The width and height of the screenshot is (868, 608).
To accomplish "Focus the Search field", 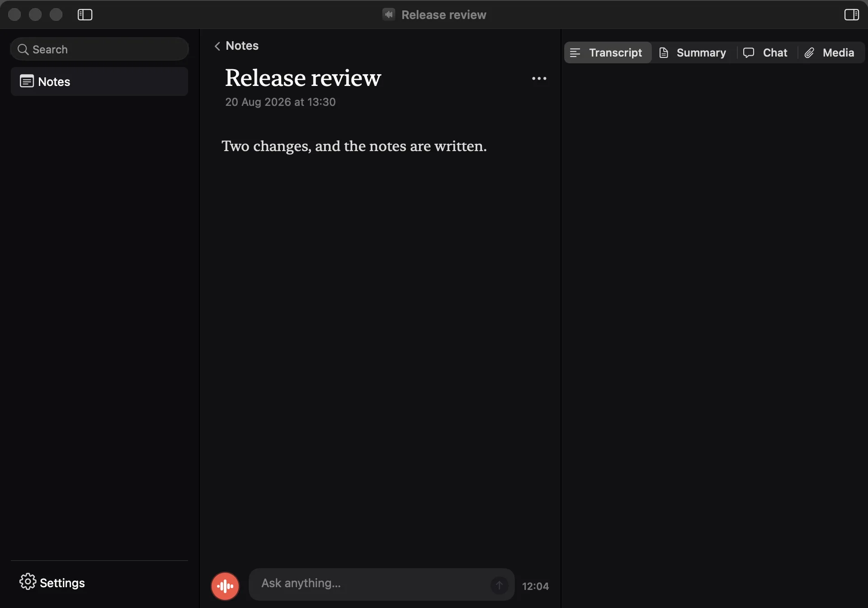I will pos(99,49).
